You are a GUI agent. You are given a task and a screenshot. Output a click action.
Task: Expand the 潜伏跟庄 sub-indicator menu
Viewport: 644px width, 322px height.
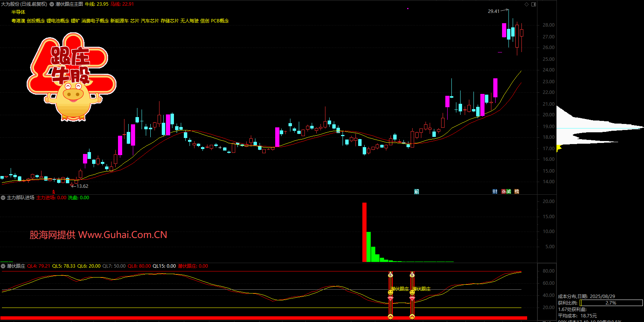[x=3, y=266]
